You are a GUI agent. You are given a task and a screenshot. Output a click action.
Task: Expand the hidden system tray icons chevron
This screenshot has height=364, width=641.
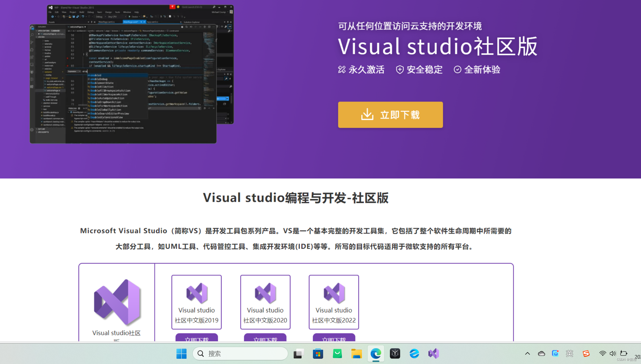point(527,353)
